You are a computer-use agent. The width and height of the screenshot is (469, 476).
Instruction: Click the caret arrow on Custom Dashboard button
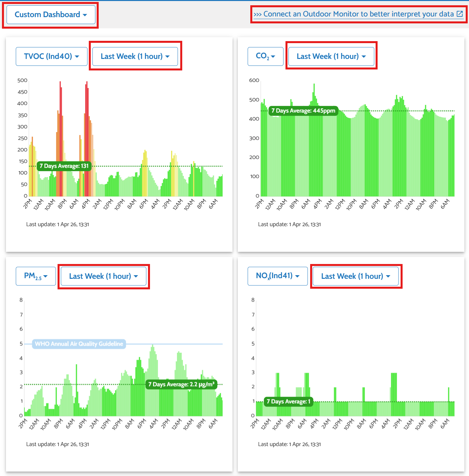point(85,15)
